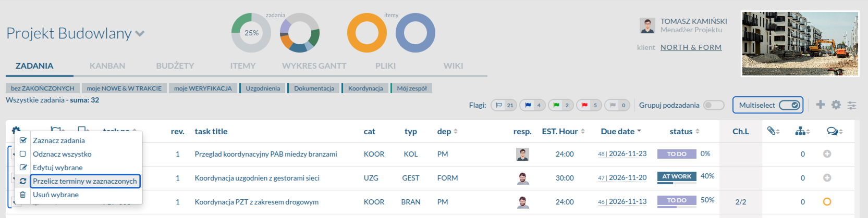Switch to the ZADANIA tab
This screenshot has height=218, width=868.
pyautogui.click(x=34, y=66)
